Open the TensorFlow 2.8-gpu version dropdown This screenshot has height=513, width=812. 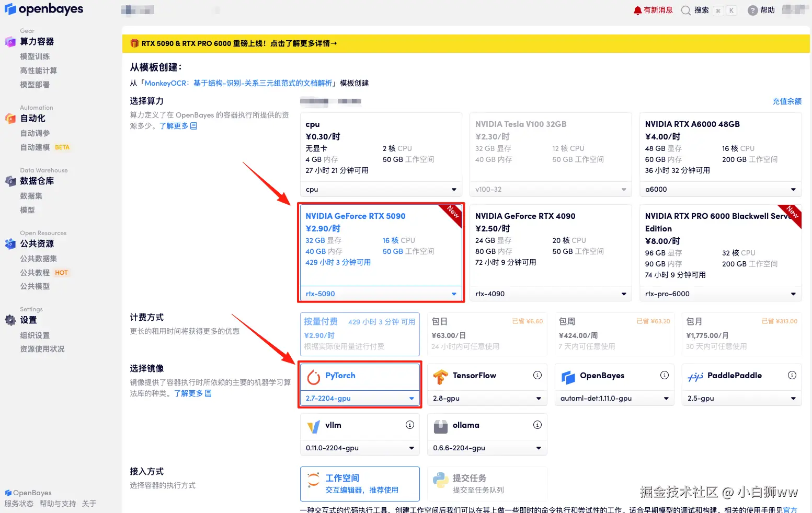click(x=487, y=398)
